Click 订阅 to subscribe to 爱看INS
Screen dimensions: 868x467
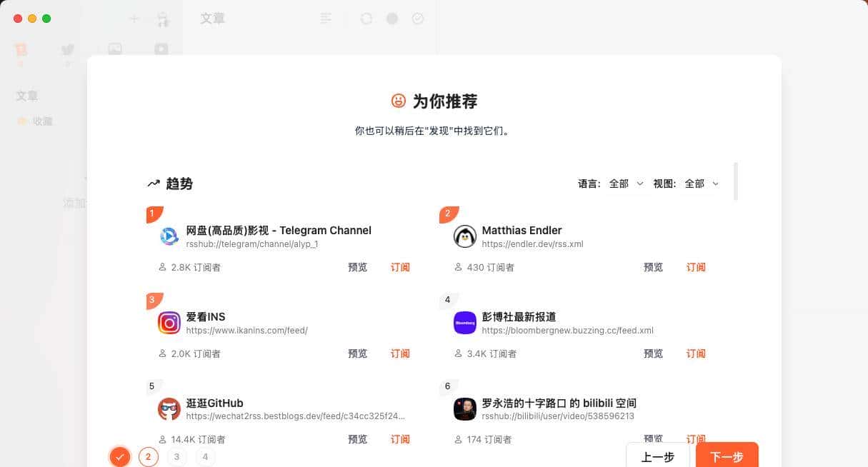coord(400,353)
